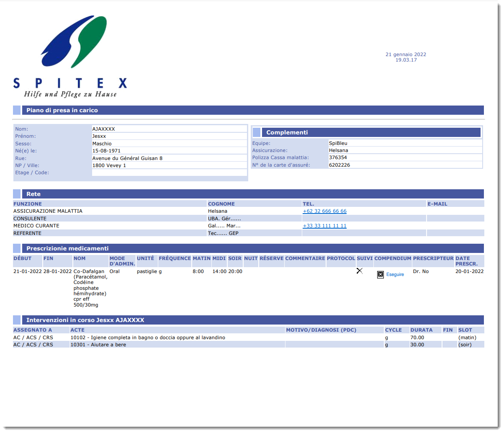504x433 pixels.
Task: Select the 10102 Igiene completa intervention row
Action: pyautogui.click(x=148, y=338)
